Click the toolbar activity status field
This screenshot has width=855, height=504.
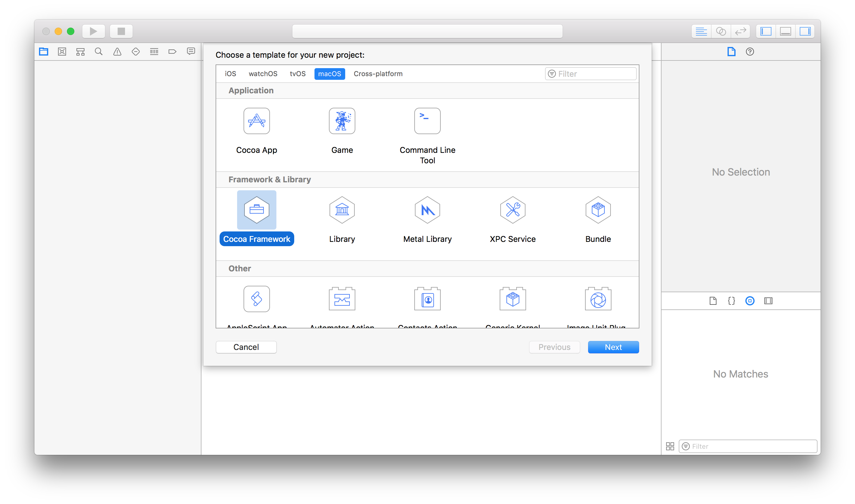click(427, 31)
